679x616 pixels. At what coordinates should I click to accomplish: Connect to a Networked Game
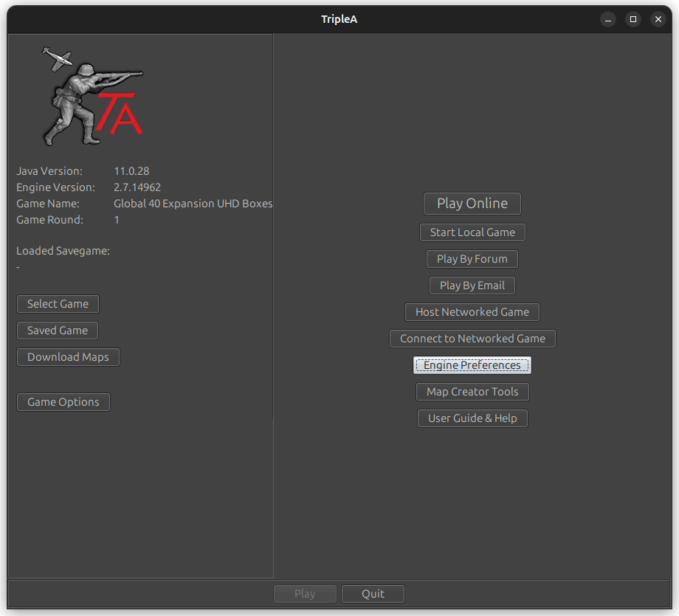(x=472, y=338)
